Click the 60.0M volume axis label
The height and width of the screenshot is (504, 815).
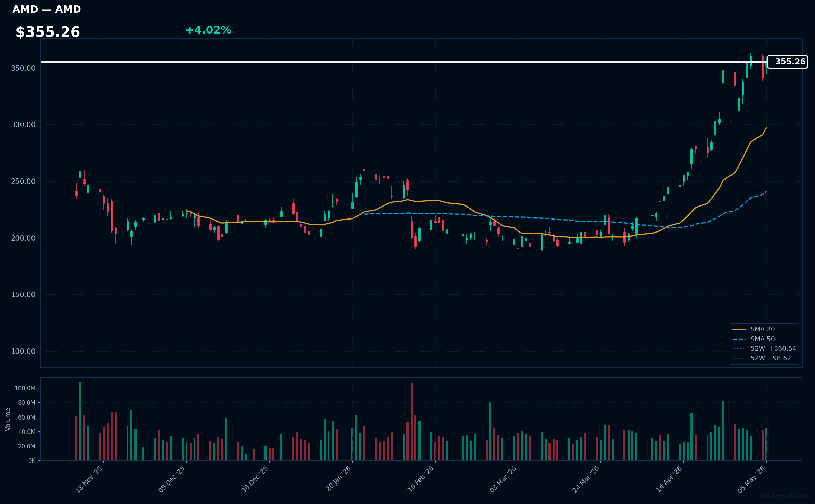[x=27, y=417]
